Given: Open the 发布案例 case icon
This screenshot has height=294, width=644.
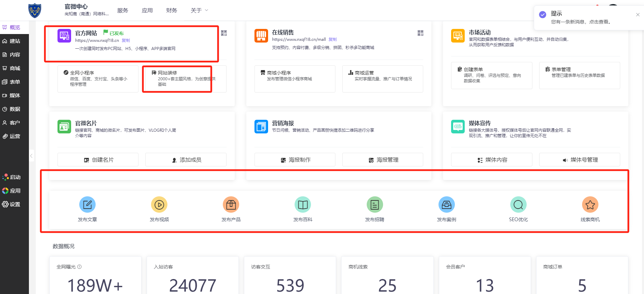Looking at the screenshot, I should click(446, 205).
